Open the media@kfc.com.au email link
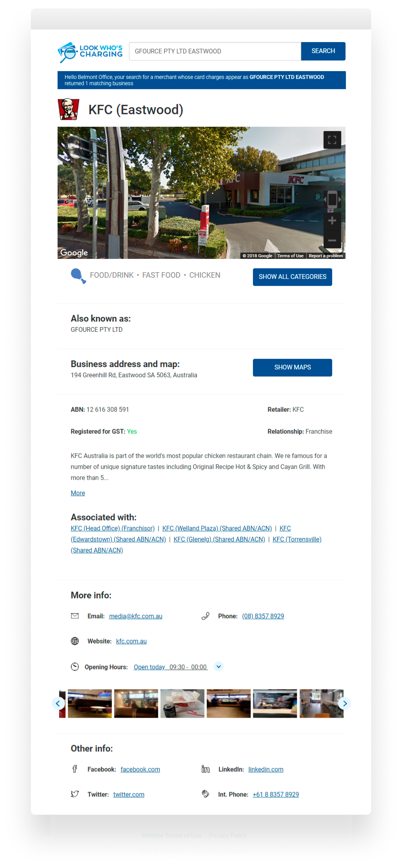The width and height of the screenshot is (402, 868). 136,616
